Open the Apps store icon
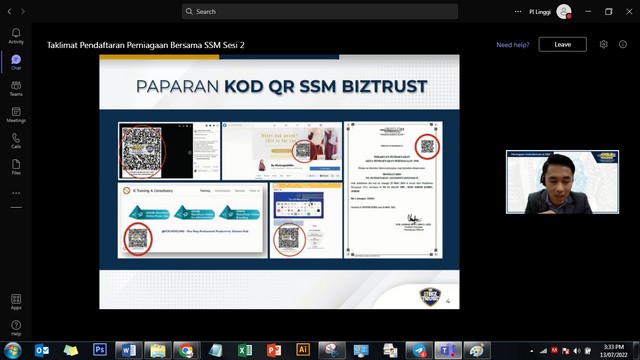 pos(16,302)
